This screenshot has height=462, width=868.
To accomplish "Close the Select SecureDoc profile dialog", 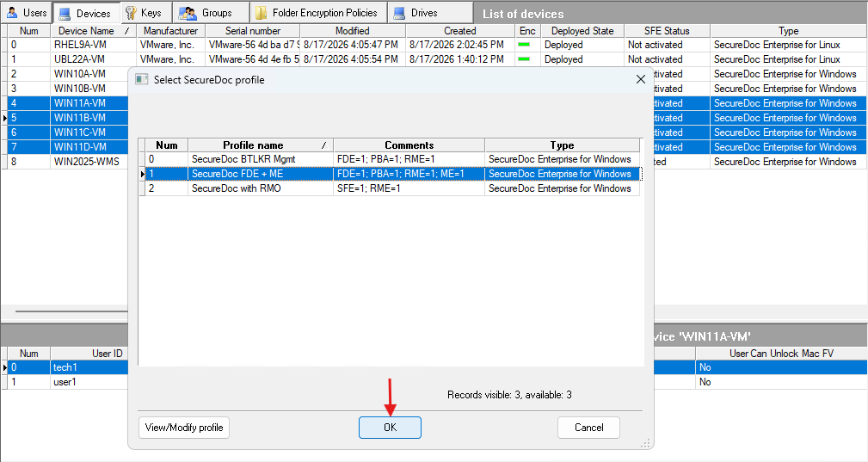I will 641,80.
